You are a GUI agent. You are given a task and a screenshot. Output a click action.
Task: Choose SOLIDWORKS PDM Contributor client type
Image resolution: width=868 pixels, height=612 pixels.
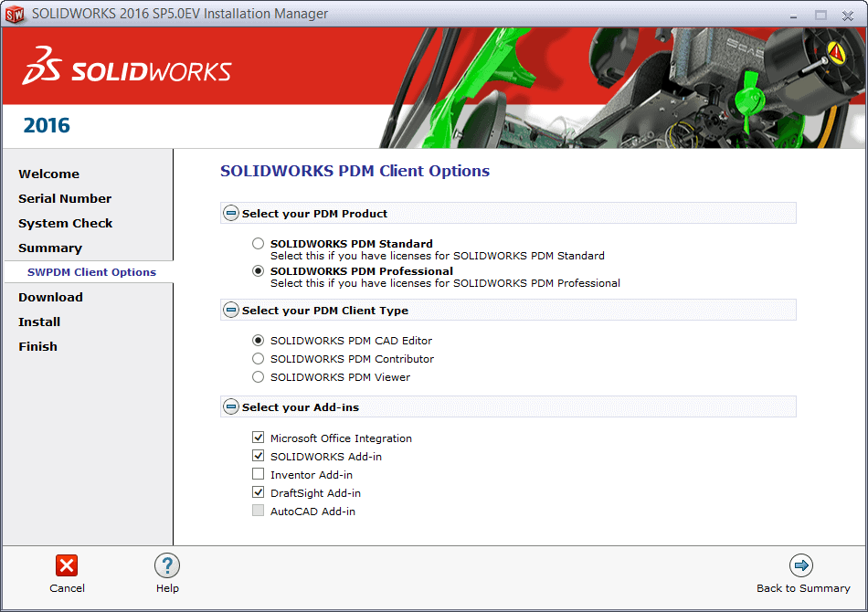point(258,359)
